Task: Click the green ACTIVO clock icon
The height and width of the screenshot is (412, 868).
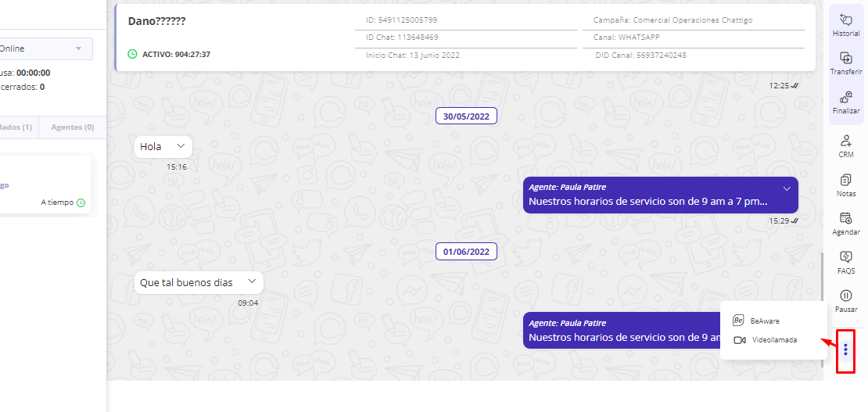Action: click(x=132, y=54)
